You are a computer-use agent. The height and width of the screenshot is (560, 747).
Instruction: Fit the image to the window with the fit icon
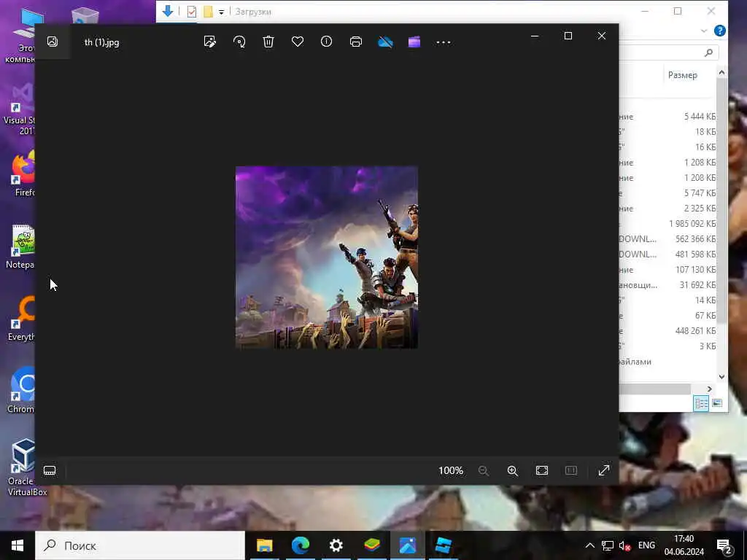tap(542, 470)
